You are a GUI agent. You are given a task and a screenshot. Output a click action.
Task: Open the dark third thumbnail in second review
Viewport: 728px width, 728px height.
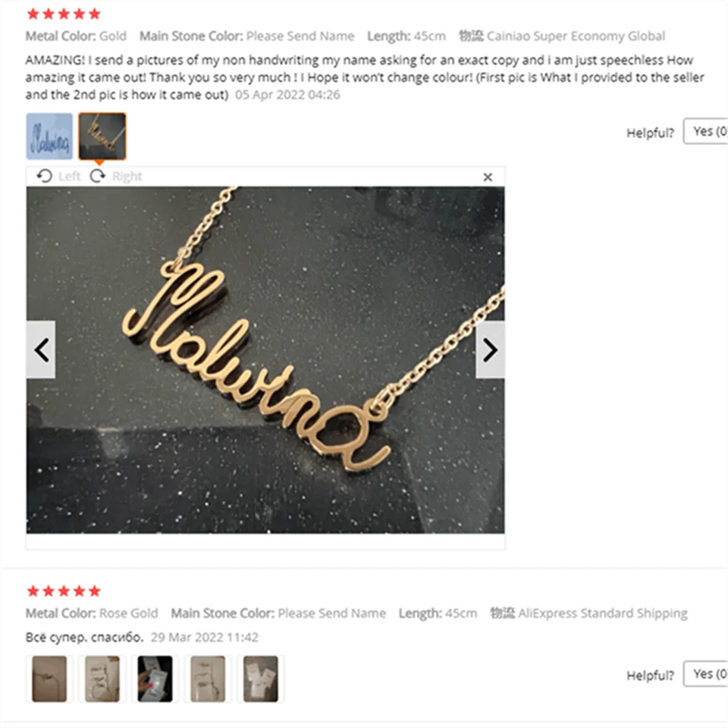coord(155,678)
